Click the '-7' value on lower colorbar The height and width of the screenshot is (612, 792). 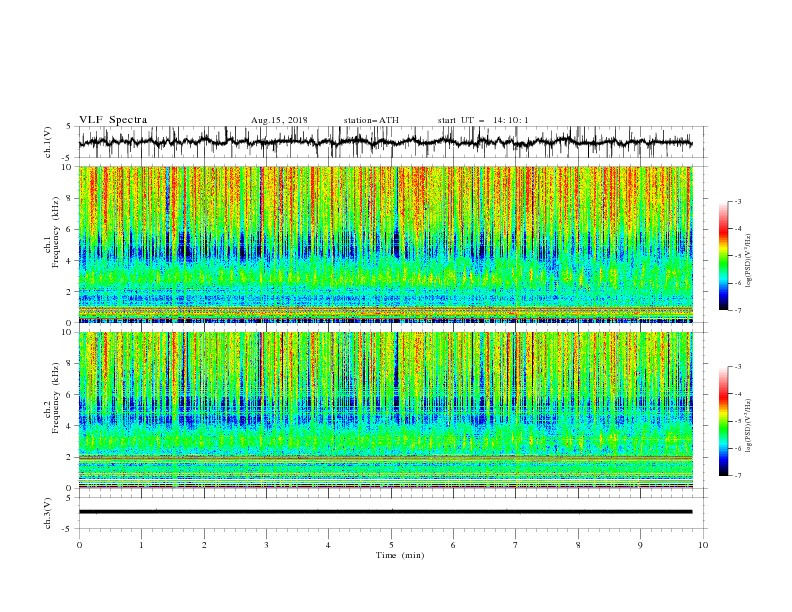[737, 476]
